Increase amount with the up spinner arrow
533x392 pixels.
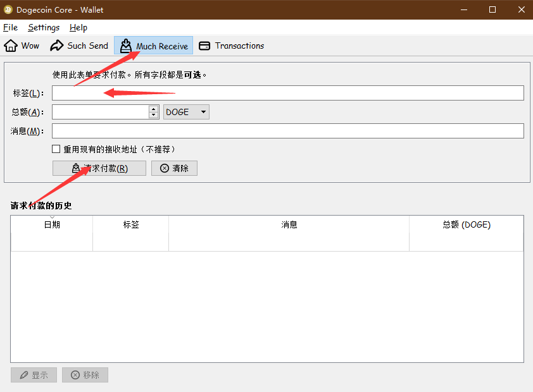point(153,109)
